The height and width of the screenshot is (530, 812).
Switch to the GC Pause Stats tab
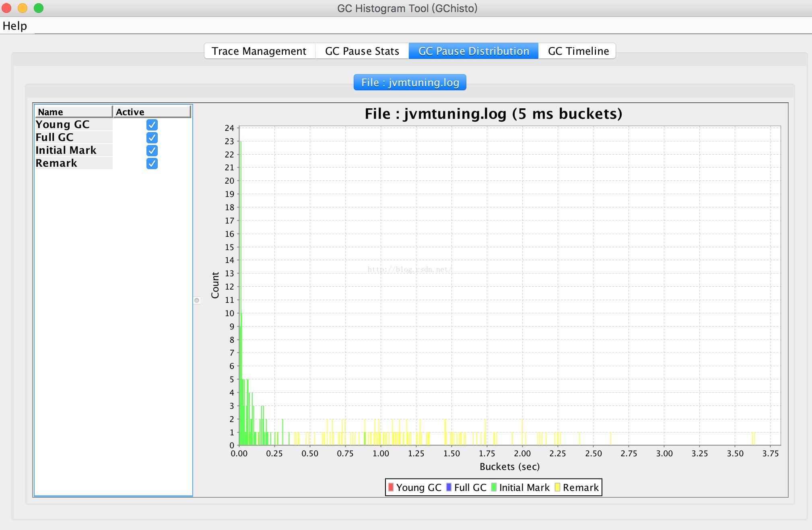point(362,51)
